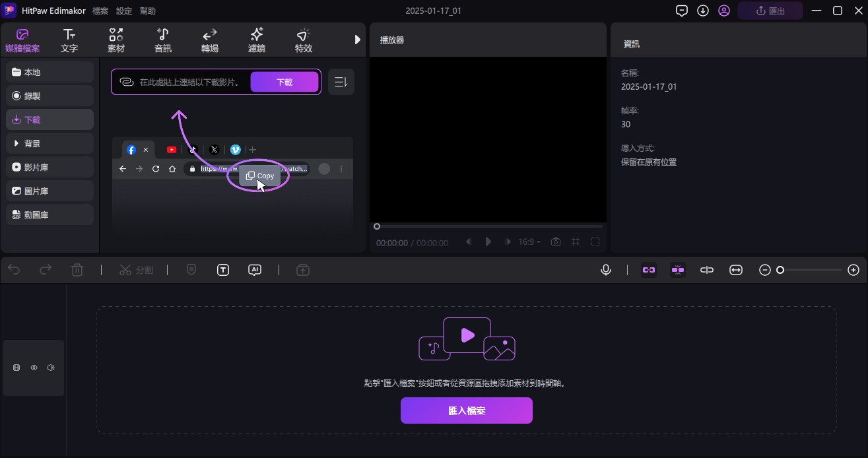The width and height of the screenshot is (868, 458).
Task: Click the film icon on the track header
Action: (x=17, y=368)
